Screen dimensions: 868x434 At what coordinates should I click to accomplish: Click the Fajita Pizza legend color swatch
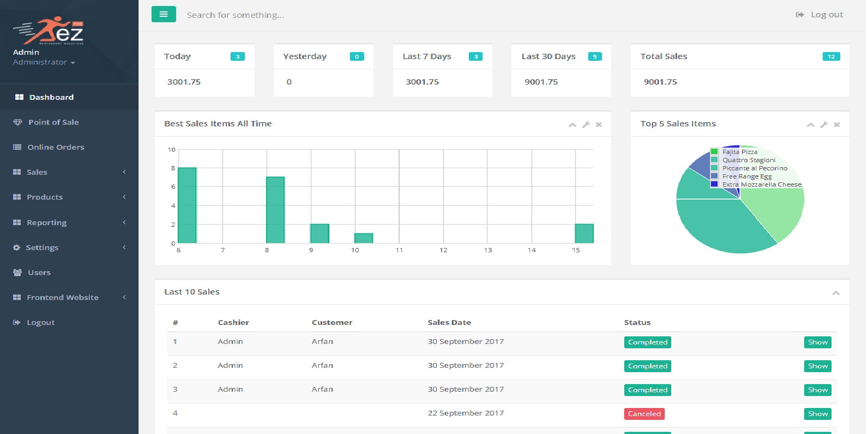[x=714, y=152]
